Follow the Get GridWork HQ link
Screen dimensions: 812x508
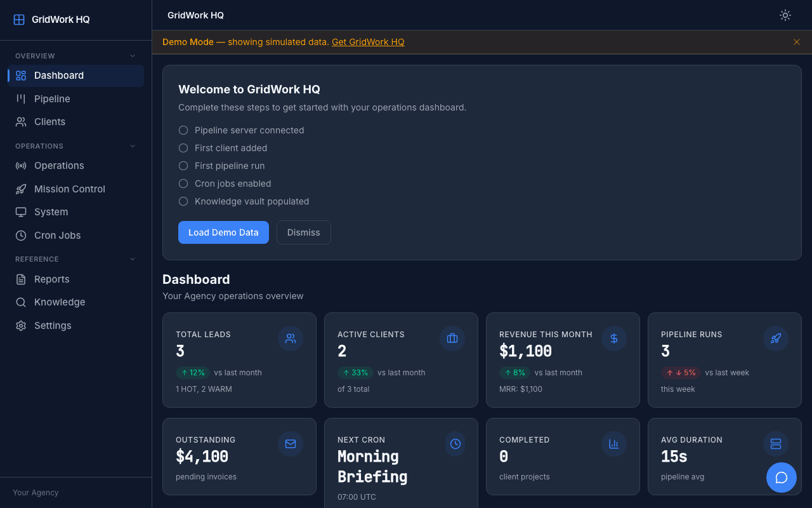pos(368,42)
